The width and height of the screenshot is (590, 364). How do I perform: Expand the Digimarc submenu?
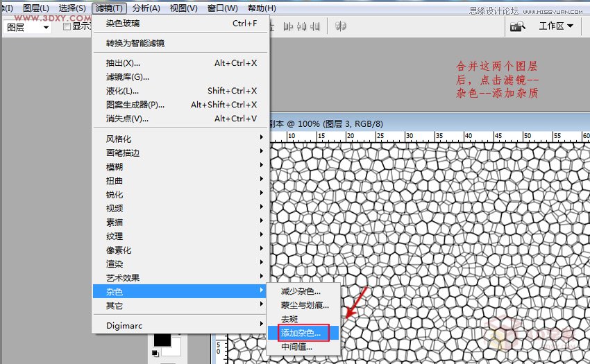[x=180, y=326]
